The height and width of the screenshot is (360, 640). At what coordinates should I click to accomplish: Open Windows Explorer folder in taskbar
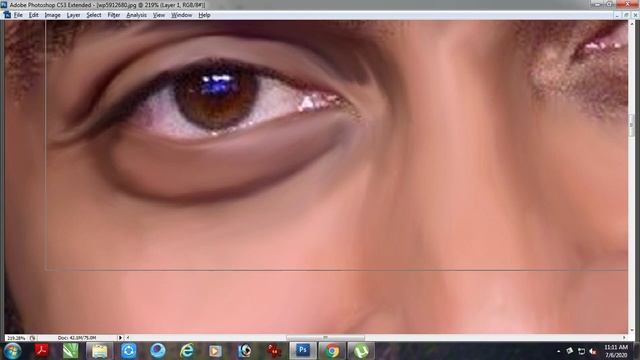pos(100,351)
